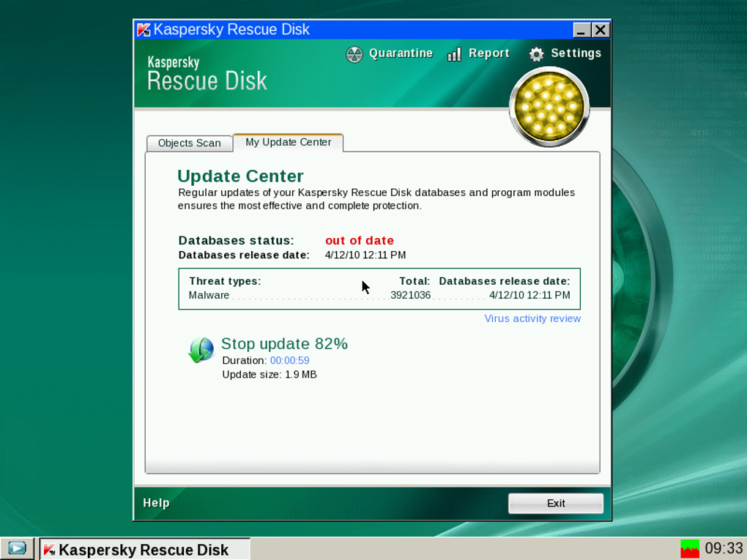The height and width of the screenshot is (560, 747).
Task: Open Help in the bottom bar
Action: (x=156, y=503)
